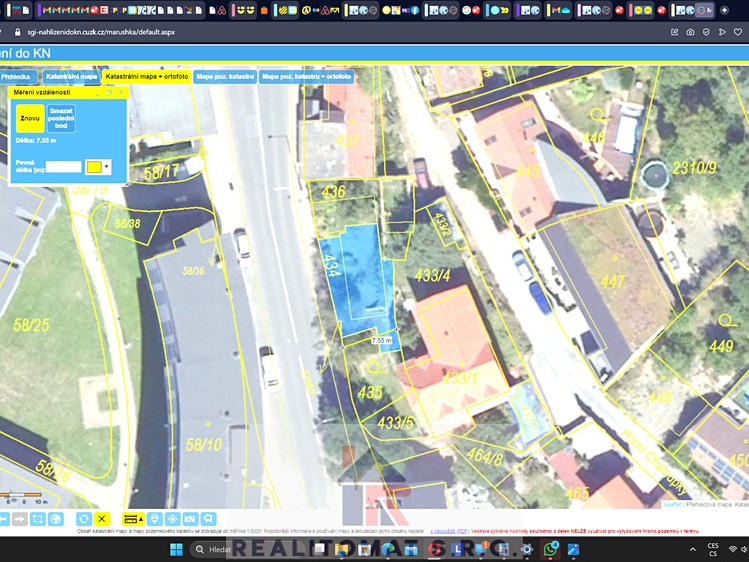Click parcel label 447 on the map
The image size is (749, 562).
pos(612,281)
